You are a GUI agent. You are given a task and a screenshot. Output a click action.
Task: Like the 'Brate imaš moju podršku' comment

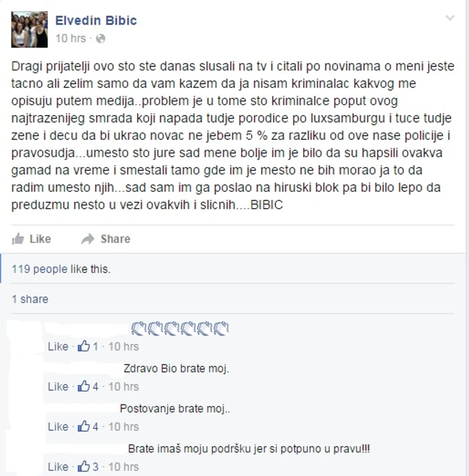(x=58, y=467)
